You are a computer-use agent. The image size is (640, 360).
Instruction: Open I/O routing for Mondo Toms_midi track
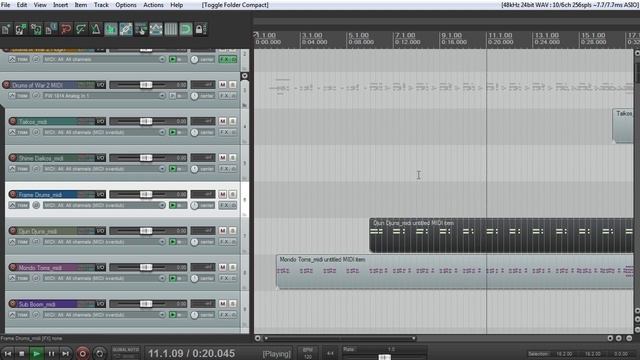100,267
